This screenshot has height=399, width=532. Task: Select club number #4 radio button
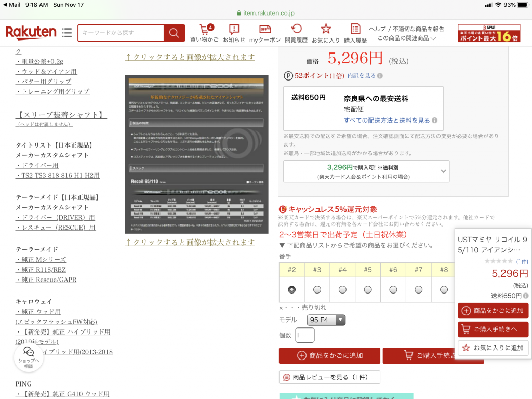tap(343, 290)
